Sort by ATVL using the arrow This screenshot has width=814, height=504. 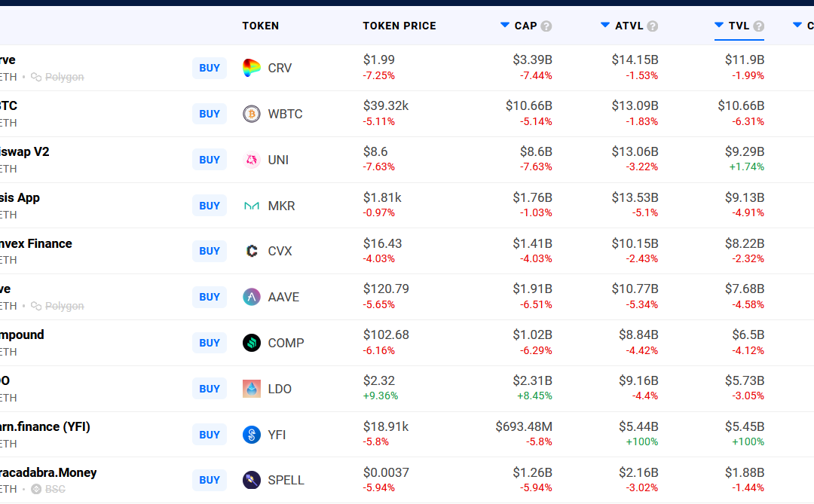coord(604,25)
